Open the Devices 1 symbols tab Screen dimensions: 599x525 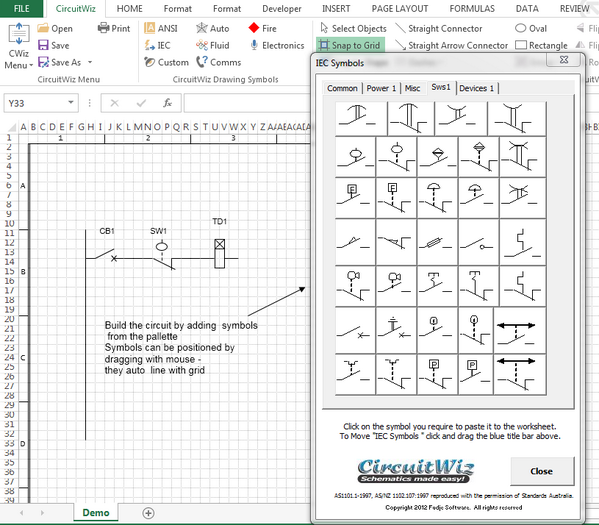pos(476,88)
